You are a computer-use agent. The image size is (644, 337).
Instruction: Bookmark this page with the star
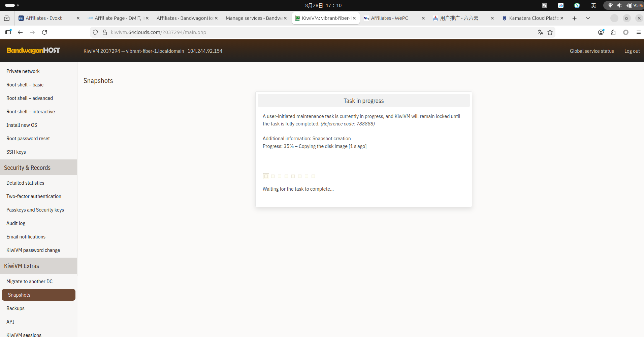[x=550, y=32]
